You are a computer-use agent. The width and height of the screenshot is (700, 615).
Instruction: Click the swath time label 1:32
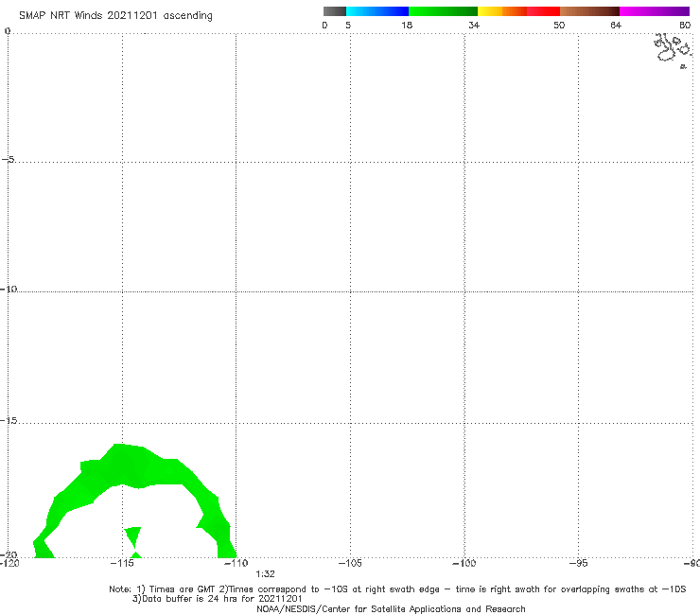click(x=265, y=574)
